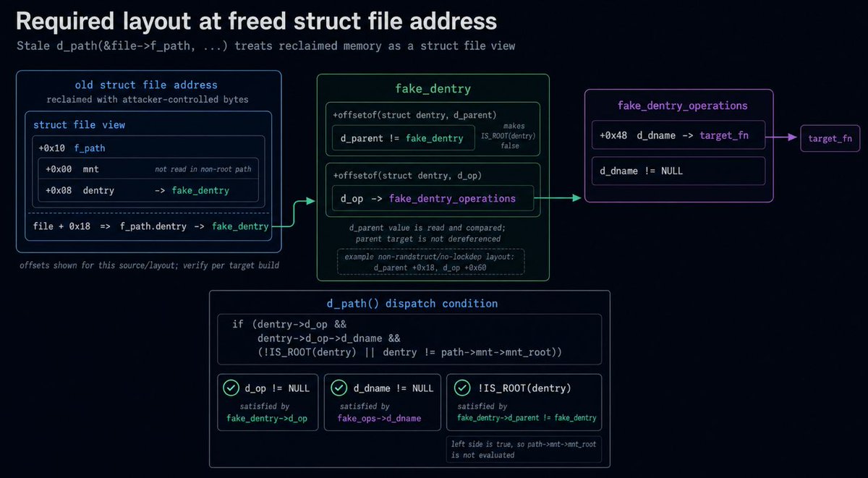868x478 pixels.
Task: Click 'left side is true' explanatory note
Action: coord(524,450)
